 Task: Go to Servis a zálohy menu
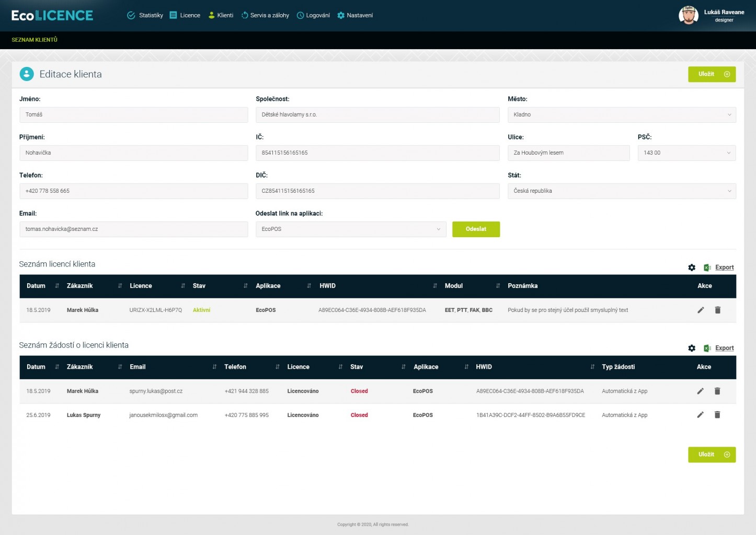point(265,16)
